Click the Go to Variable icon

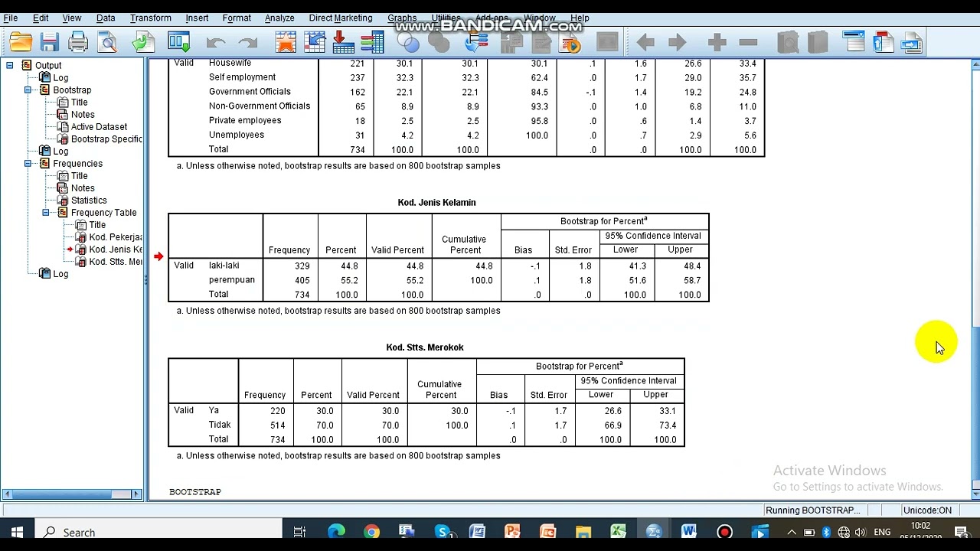coord(343,42)
